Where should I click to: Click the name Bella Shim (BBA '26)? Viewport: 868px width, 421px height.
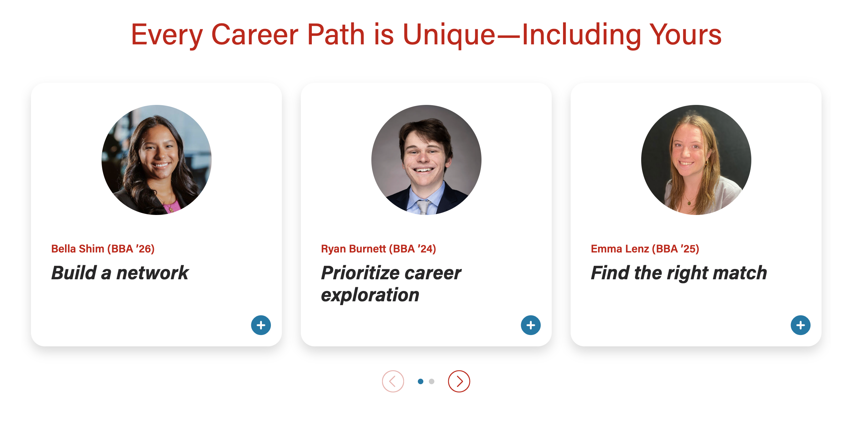(103, 249)
